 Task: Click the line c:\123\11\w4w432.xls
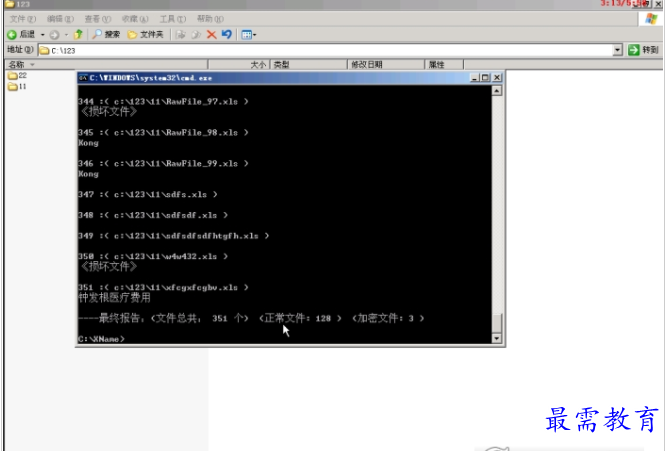(153, 257)
